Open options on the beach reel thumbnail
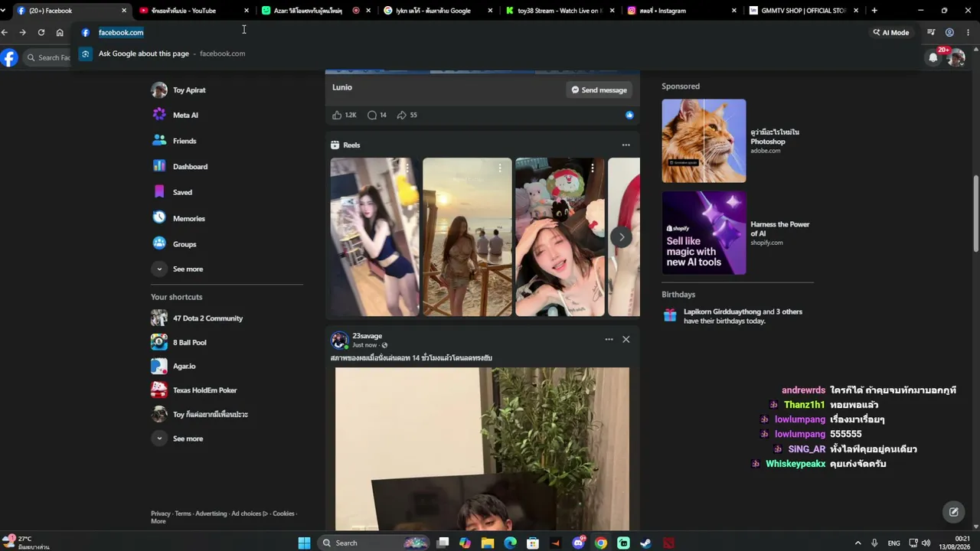 click(500, 168)
